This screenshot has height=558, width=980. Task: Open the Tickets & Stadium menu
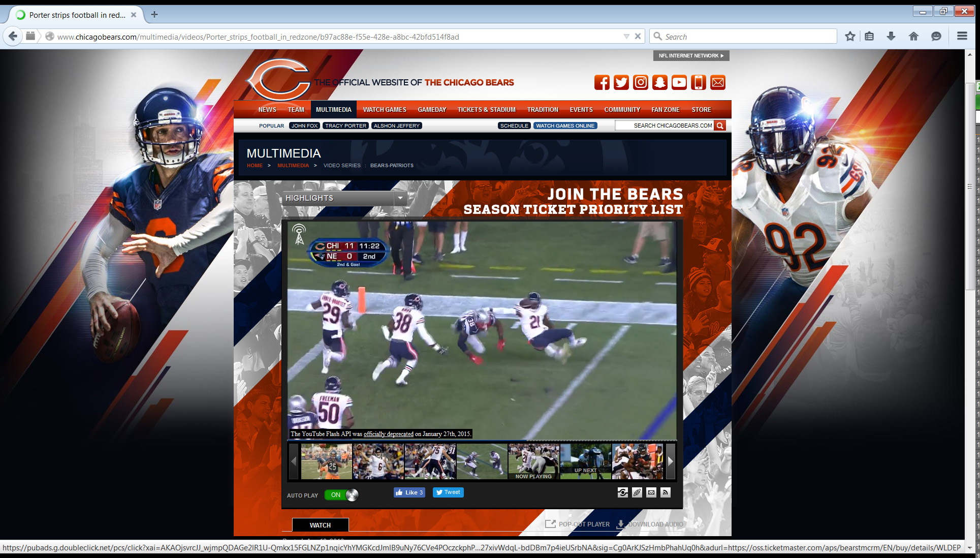(487, 110)
